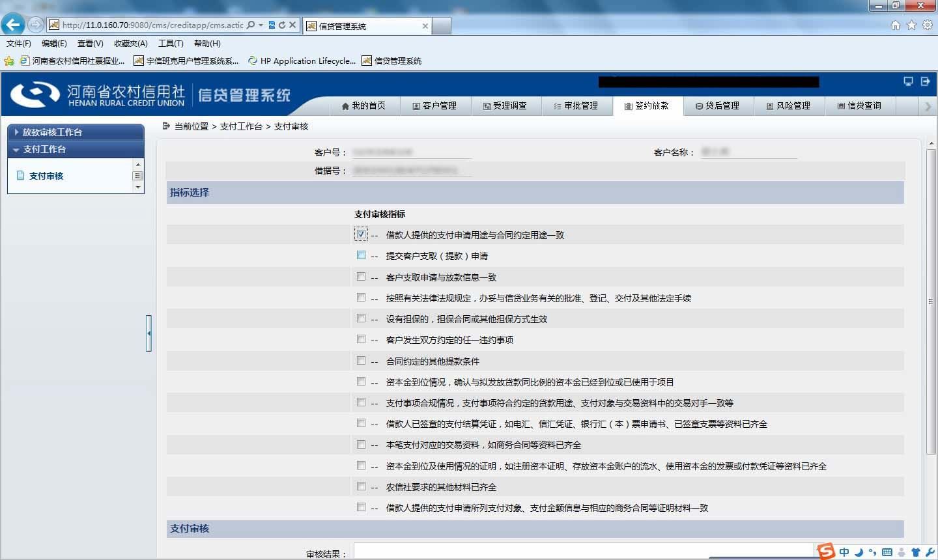938x560 pixels.
Task: Click the add-to-favorites-bar star icon
Action: [9, 61]
